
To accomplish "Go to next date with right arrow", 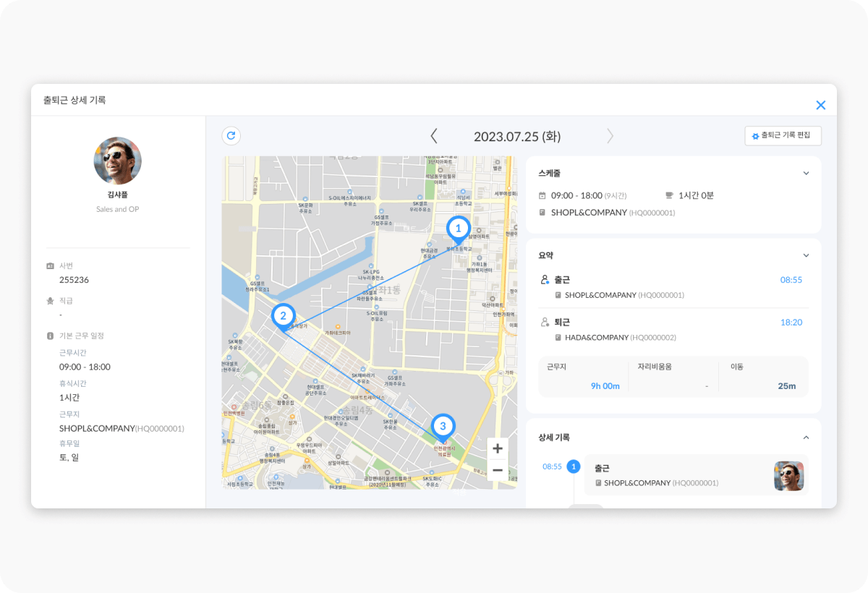I will tap(610, 136).
